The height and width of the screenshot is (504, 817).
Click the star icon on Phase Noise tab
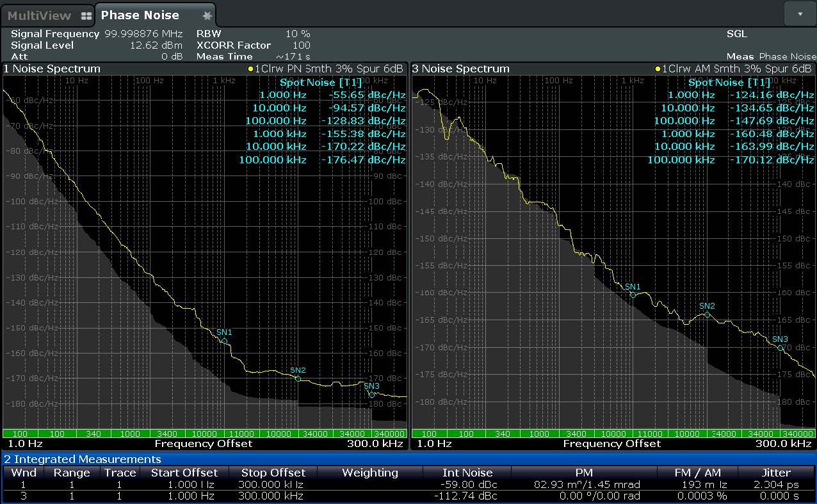pos(207,16)
